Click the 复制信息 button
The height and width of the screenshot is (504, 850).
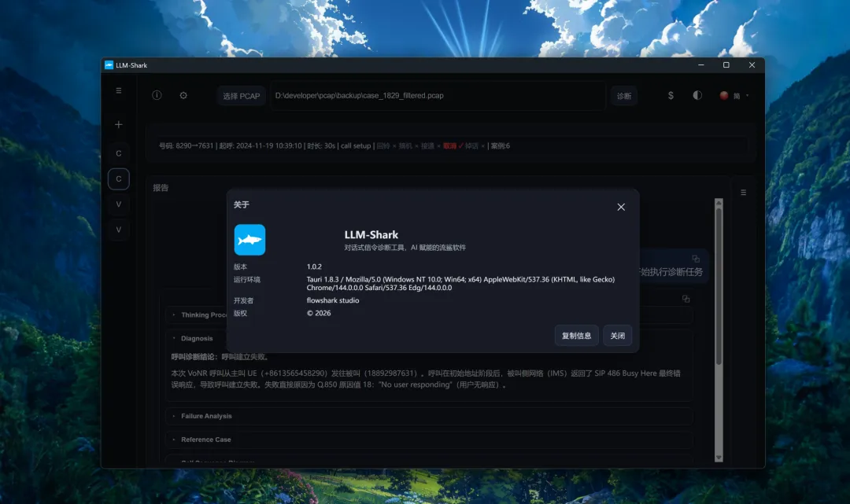click(x=576, y=336)
